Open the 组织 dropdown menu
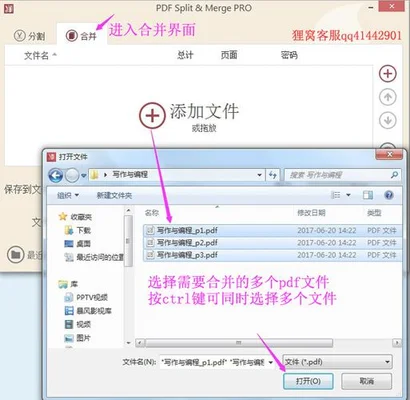The image size is (410, 400). coord(68,195)
